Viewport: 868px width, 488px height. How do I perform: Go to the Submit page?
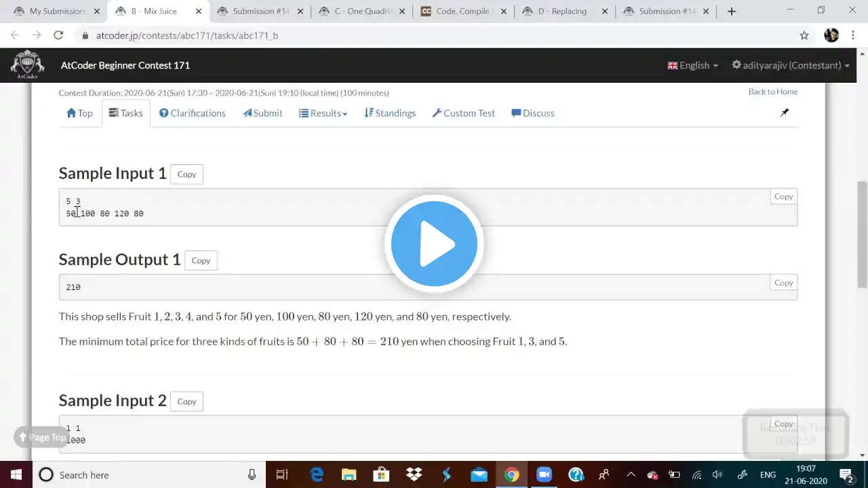click(262, 113)
